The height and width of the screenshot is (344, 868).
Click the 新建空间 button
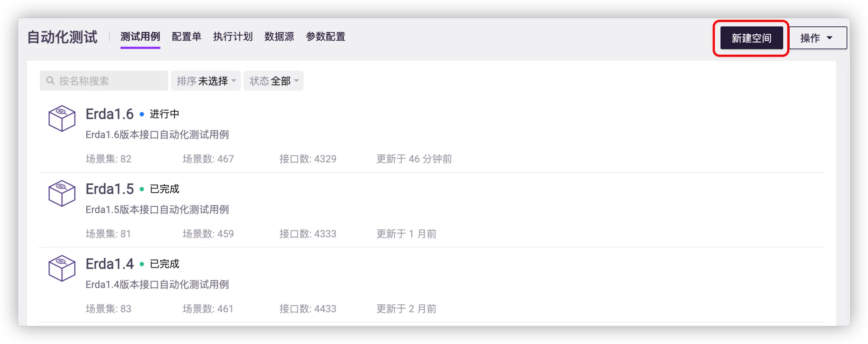point(751,38)
